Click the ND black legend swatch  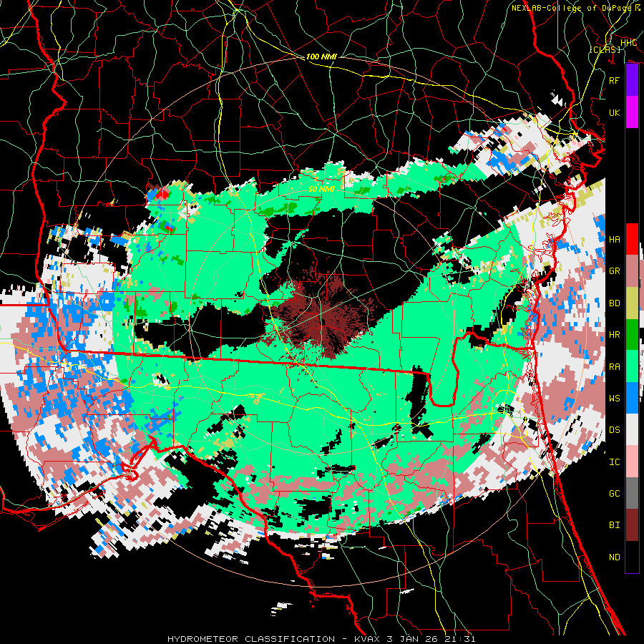632,557
